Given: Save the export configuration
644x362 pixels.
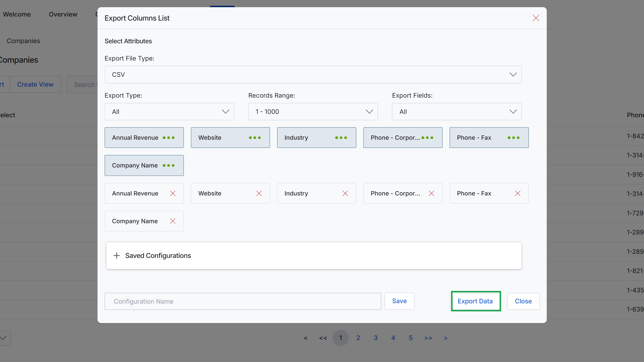Looking at the screenshot, I should [399, 301].
